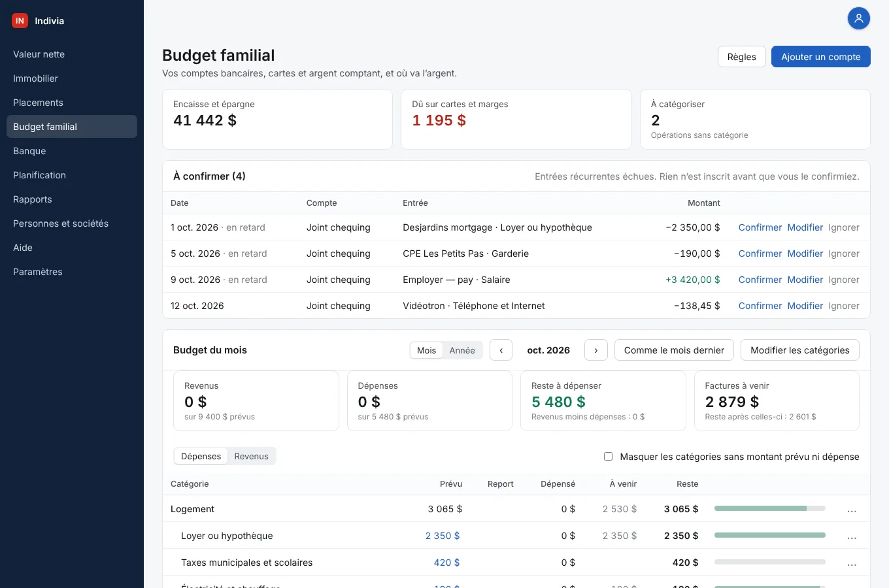Click the Règles button
Image resolution: width=889 pixels, height=588 pixels.
pyautogui.click(x=741, y=57)
